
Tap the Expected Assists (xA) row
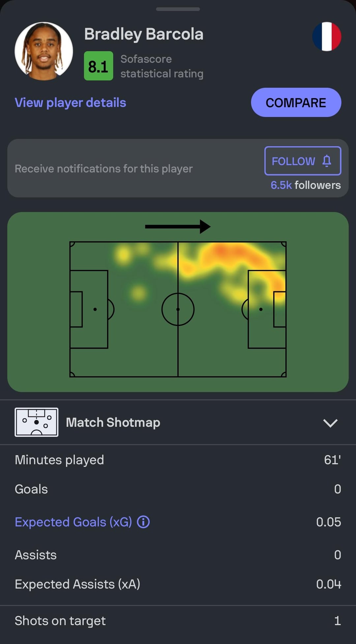[178, 584]
